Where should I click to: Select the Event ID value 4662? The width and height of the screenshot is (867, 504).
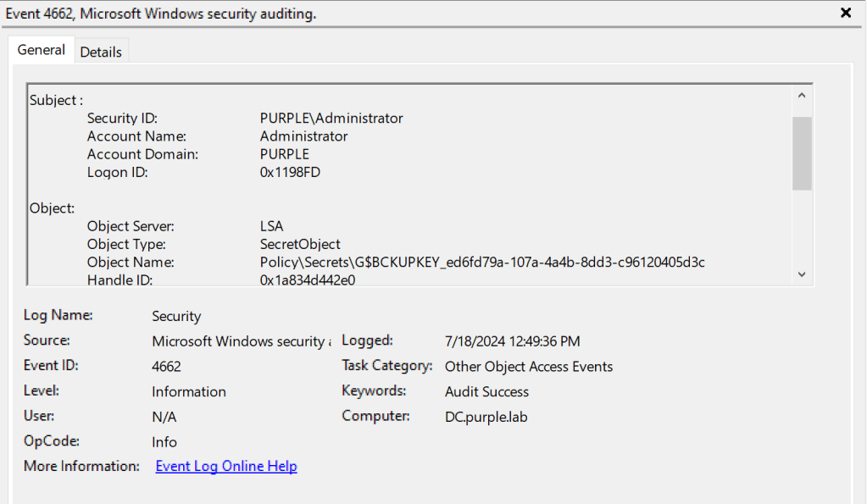164,365
